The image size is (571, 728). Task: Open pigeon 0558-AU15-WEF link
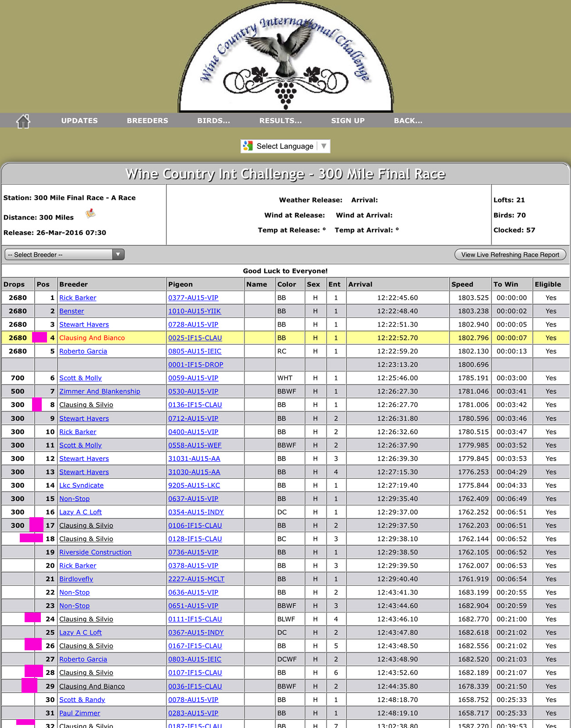point(195,445)
